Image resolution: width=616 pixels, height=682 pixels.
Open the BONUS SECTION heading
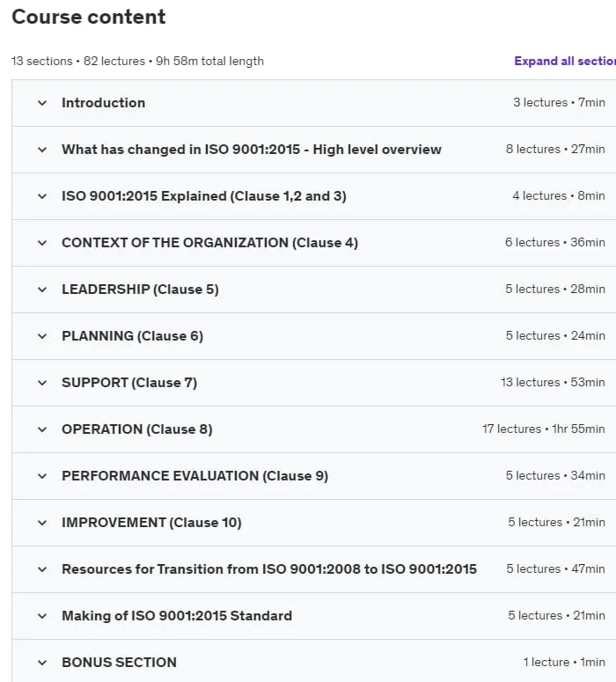[119, 663]
